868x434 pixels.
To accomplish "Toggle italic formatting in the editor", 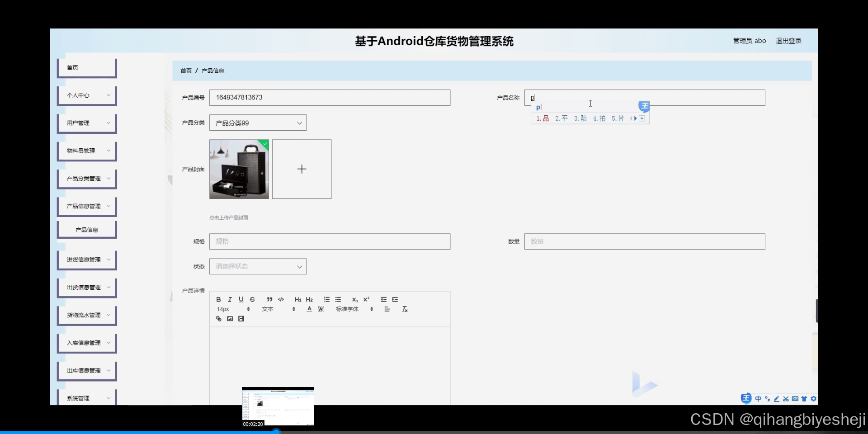I will [230, 299].
